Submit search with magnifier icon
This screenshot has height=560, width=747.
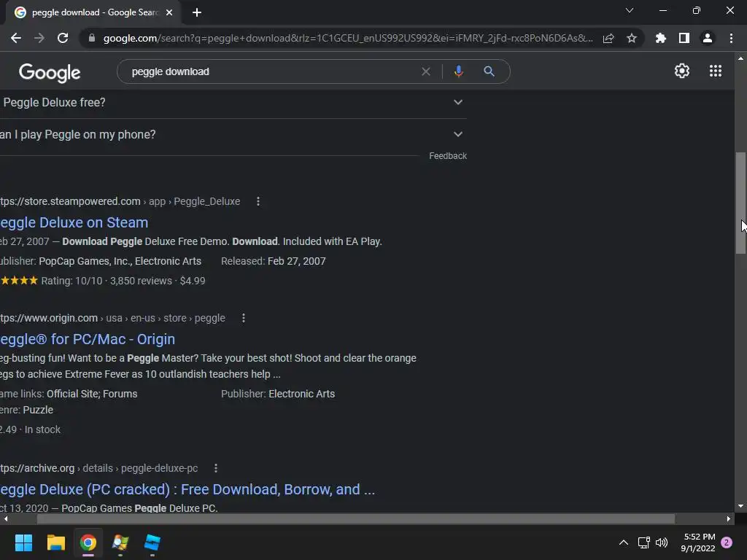click(x=489, y=71)
